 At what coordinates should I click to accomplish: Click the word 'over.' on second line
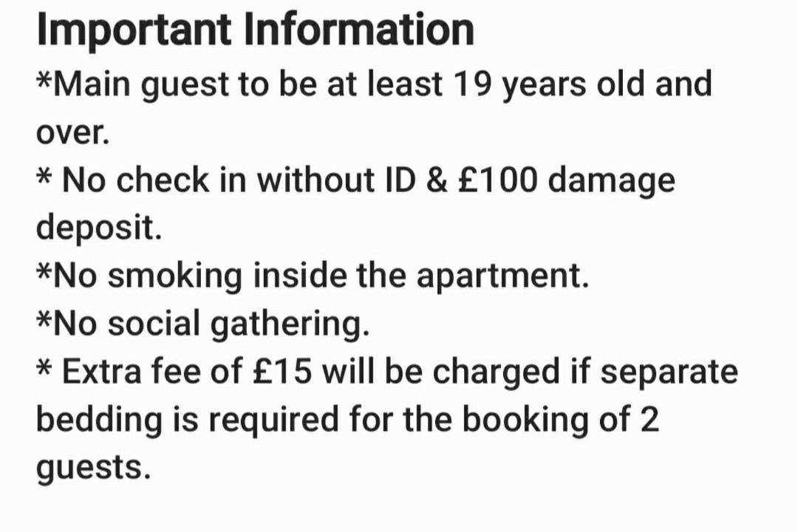[72, 132]
